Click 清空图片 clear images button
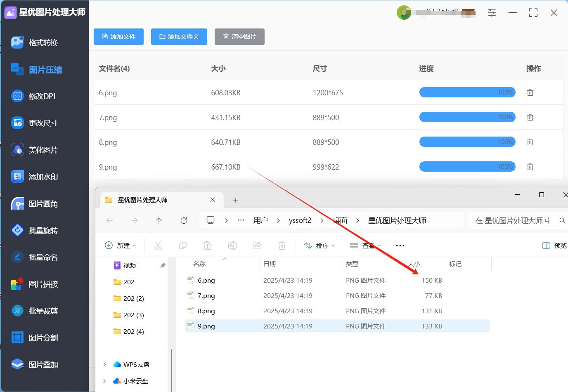Screen dimensions: 568x392 coord(239,37)
